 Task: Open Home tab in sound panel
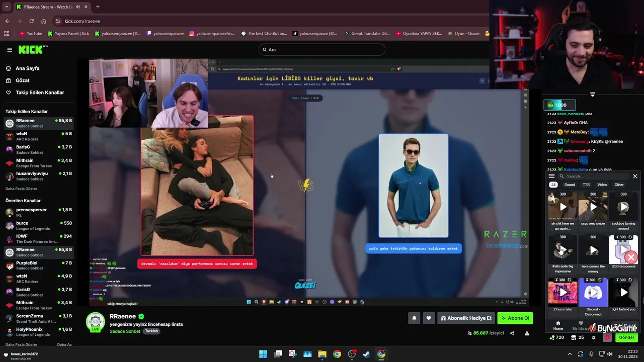tap(558, 326)
